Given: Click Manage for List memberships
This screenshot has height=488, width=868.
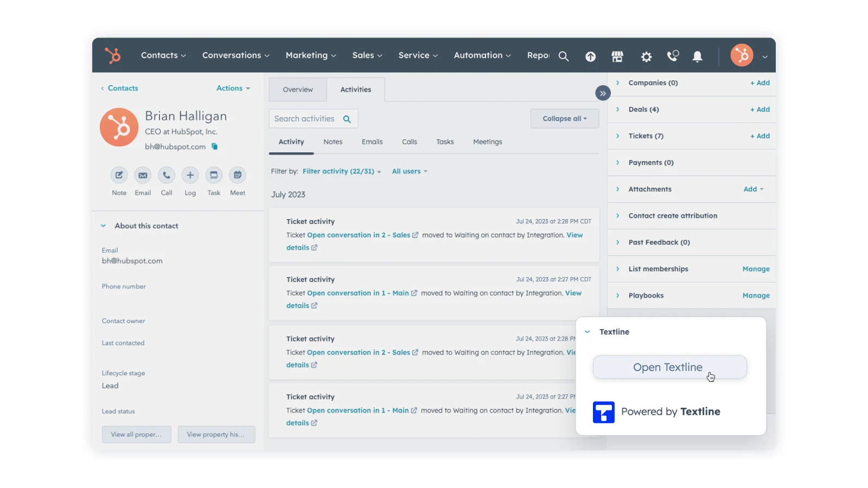Looking at the screenshot, I should pos(756,269).
